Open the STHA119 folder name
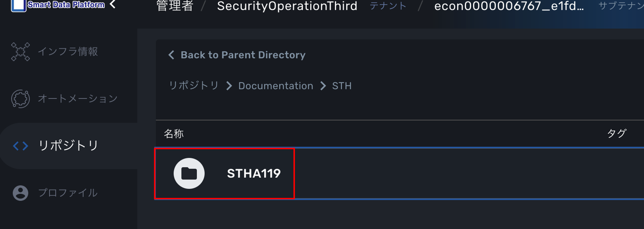The image size is (644, 229). 254,173
